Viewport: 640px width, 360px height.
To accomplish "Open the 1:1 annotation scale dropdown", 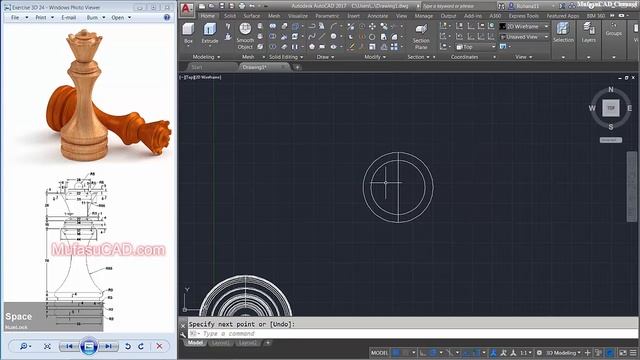I will (526, 353).
